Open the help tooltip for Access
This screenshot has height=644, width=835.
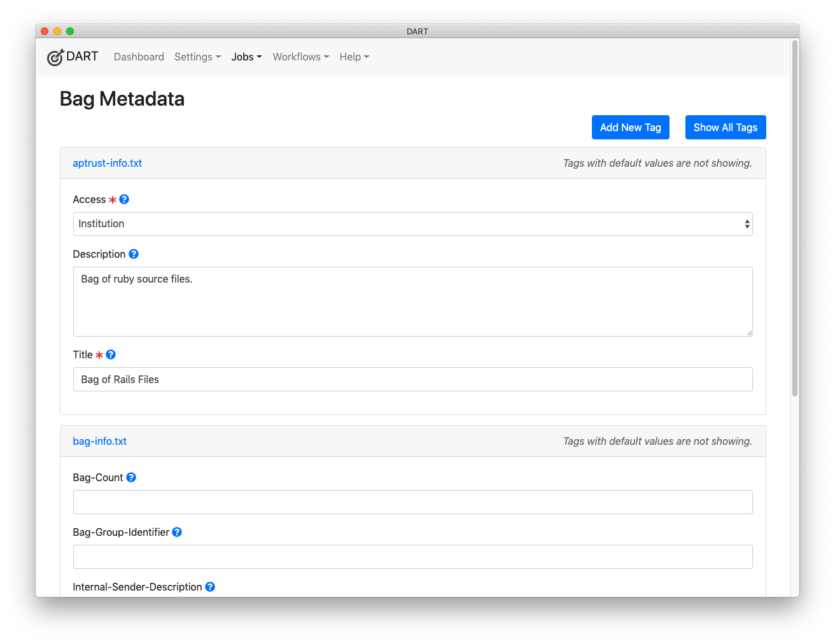pos(125,199)
